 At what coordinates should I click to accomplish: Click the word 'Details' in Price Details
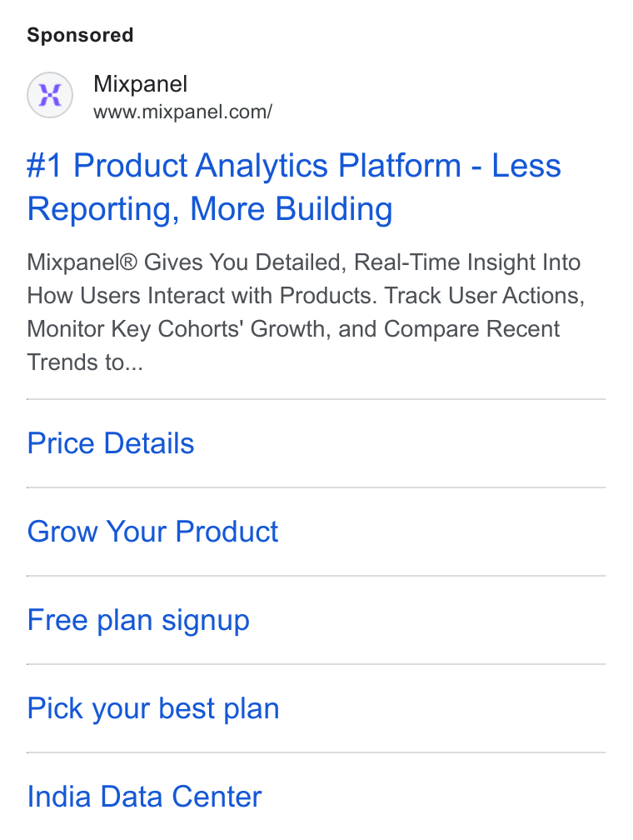(149, 443)
